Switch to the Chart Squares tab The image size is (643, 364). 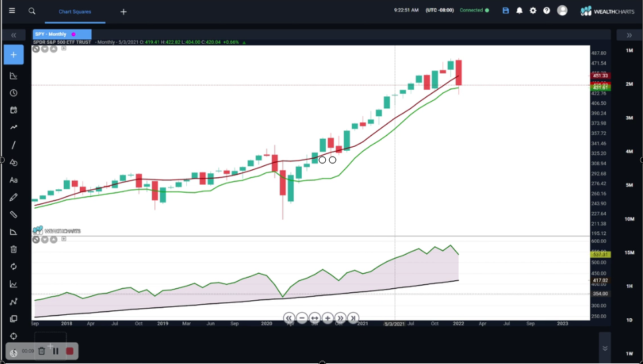pos(75,11)
